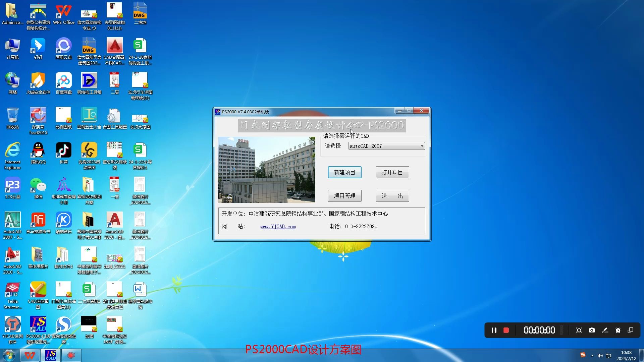This screenshot has height=362, width=644.
Task: Open 项目管理 in PS2000 dialog
Action: 344,196
